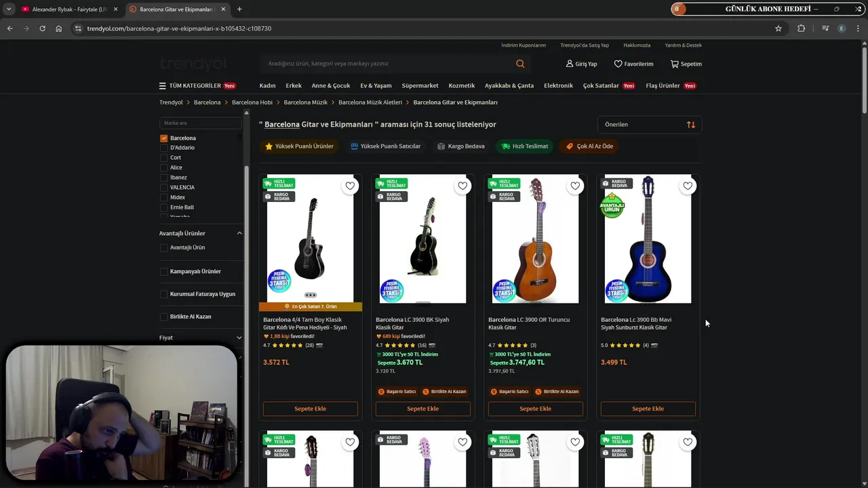Click the browser address bar URL
This screenshot has width=868, height=488.
click(x=179, y=28)
